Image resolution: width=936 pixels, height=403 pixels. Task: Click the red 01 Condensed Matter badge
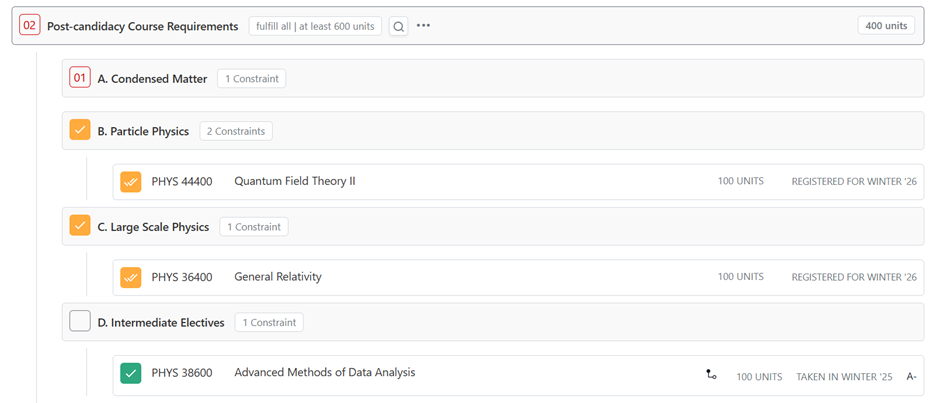80,78
